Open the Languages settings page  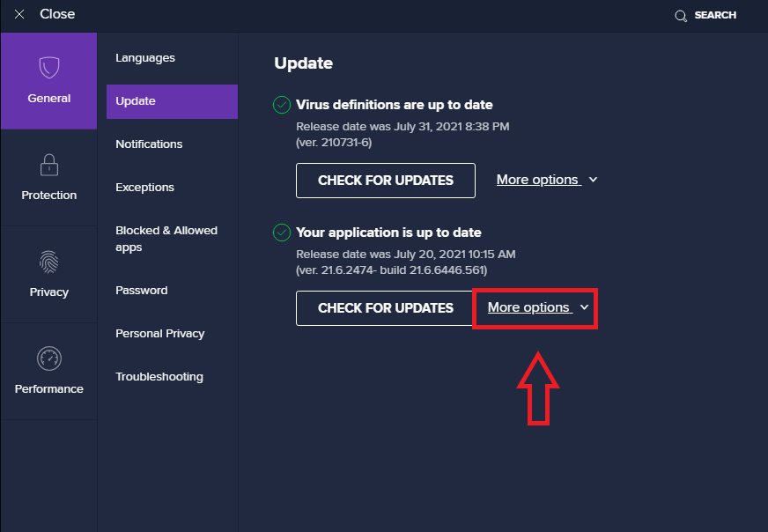(144, 57)
